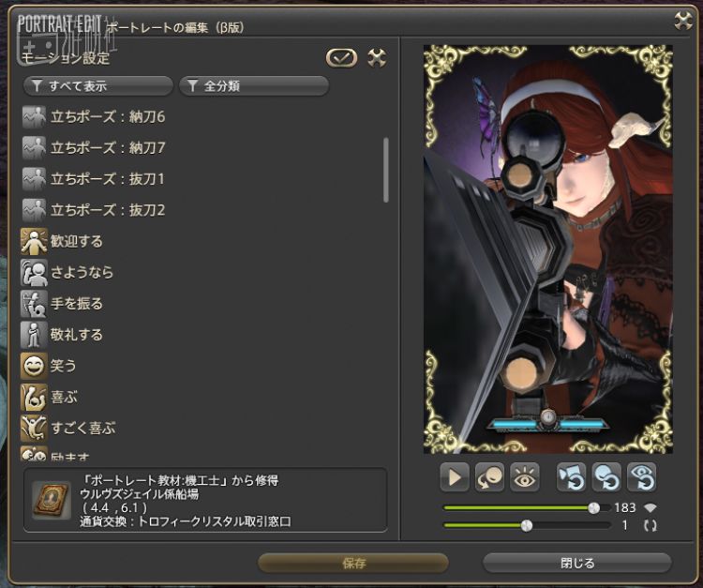Reset the camera position icon
703x588 pixels.
[571, 477]
